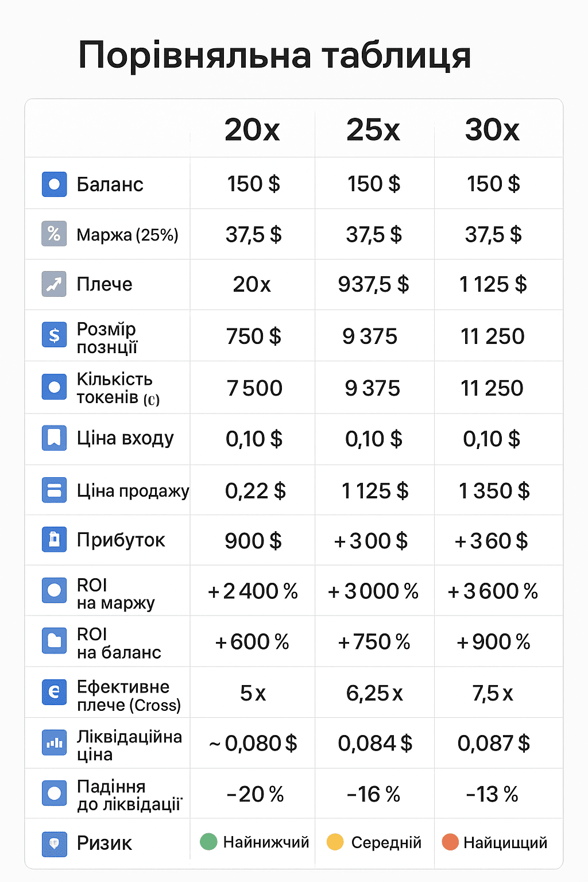Click the yellow Середній risk dot
Image resolution: width=588 pixels, height=882 pixels.
point(335,842)
